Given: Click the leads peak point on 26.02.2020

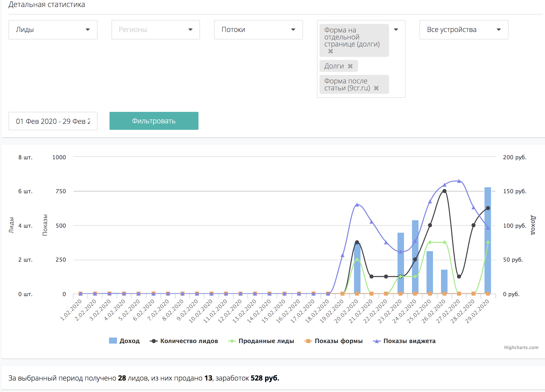Looking at the screenshot, I should tap(444, 191).
